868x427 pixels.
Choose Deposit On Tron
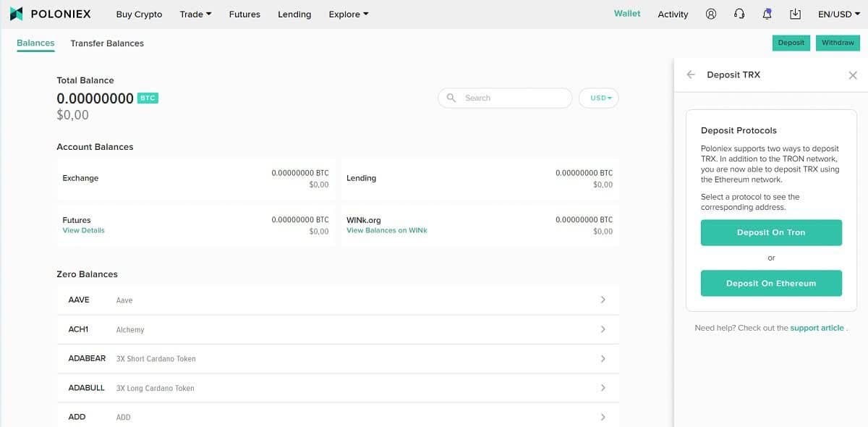(x=771, y=232)
